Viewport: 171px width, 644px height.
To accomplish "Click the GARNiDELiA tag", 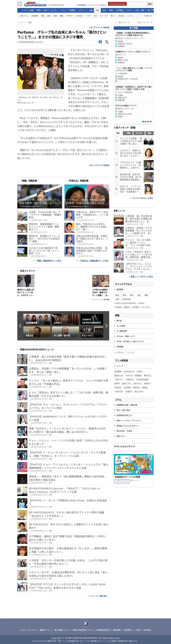I will [129, 371].
